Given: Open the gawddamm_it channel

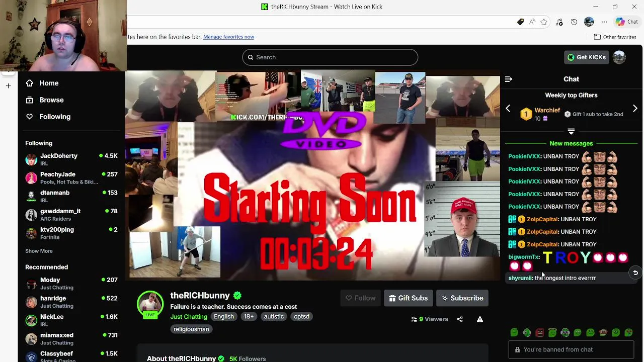Looking at the screenshot, I should (x=71, y=215).
